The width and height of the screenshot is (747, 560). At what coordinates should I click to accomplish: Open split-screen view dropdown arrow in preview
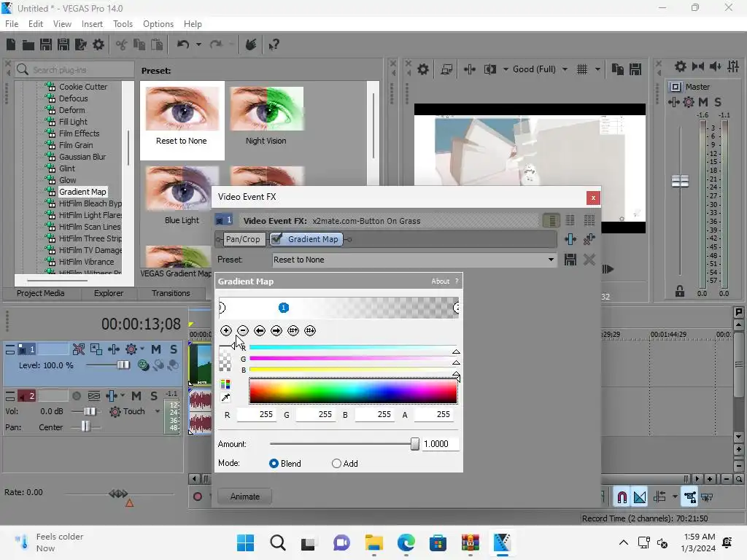(x=506, y=69)
